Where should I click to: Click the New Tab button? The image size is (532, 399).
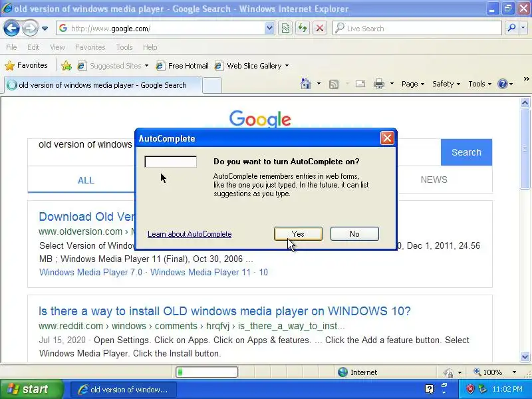[x=212, y=85]
